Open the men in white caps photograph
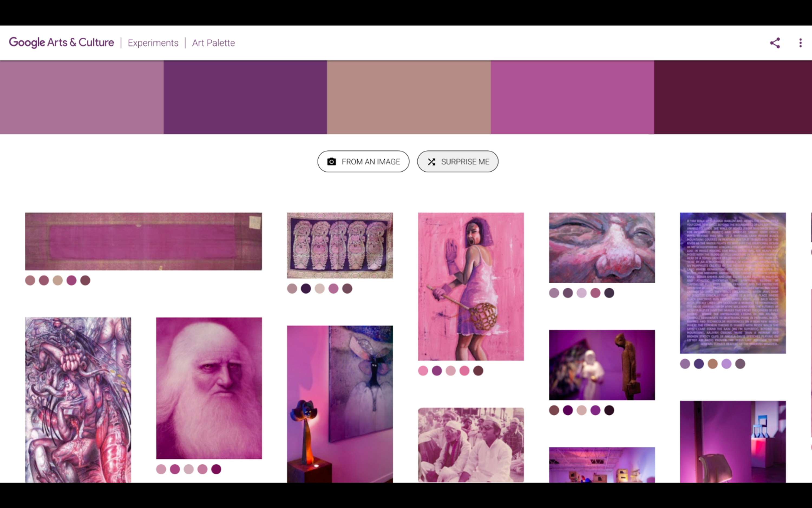The width and height of the screenshot is (812, 508). point(471,445)
